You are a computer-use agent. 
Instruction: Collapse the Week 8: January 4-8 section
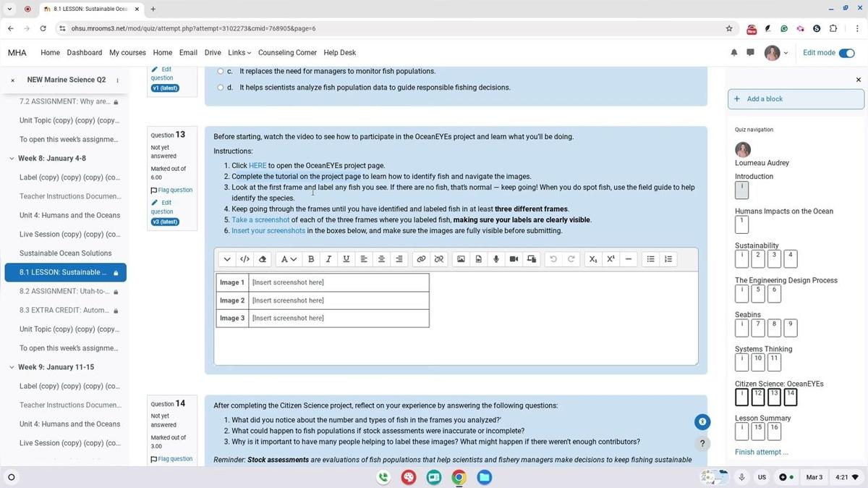tap(12, 159)
